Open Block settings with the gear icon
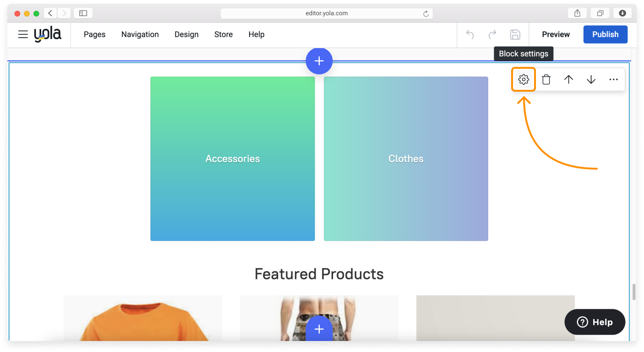Screen dimensions: 644x352 coord(523,79)
